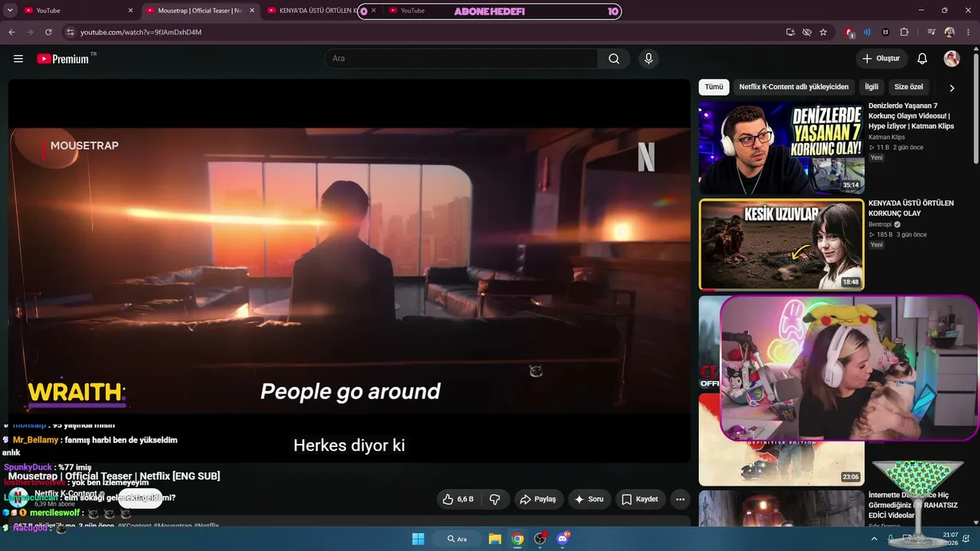The image size is (980, 551).
Task: Select the Size özel filter chip
Action: click(x=909, y=87)
